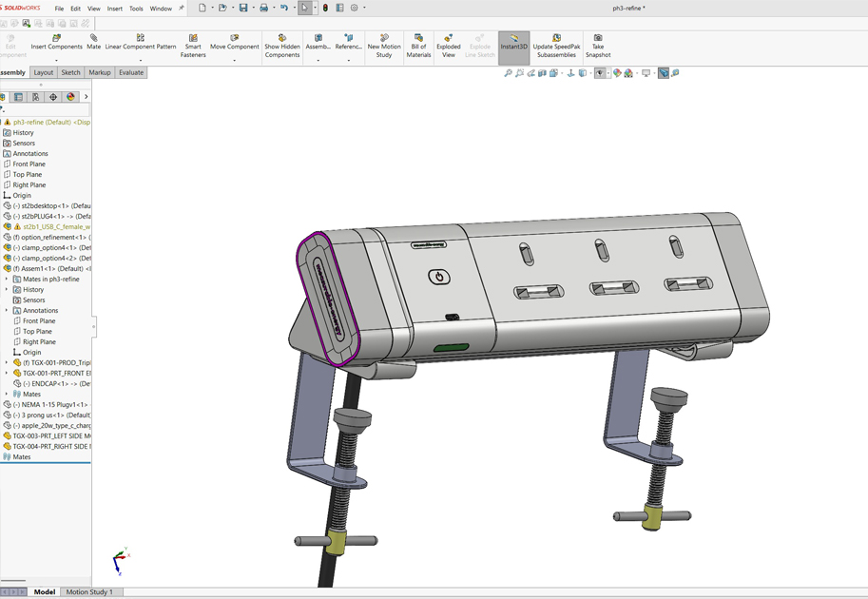Expand Mates in ph3-refine node
The image size is (868, 599).
point(7,280)
